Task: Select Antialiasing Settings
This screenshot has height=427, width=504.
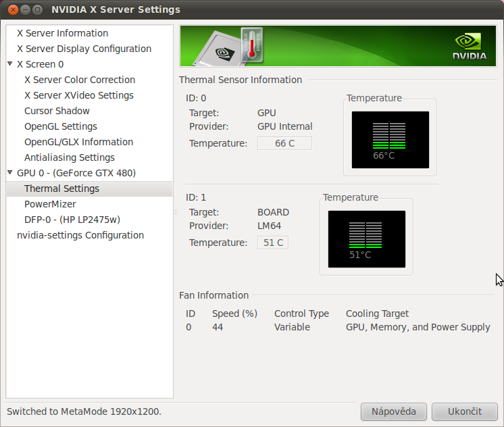Action: (x=70, y=157)
